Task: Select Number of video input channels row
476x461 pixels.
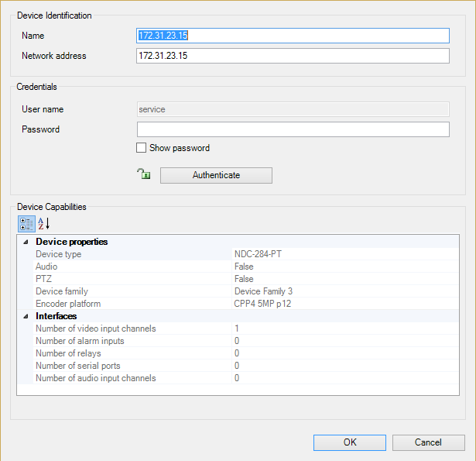Action: 246,329
